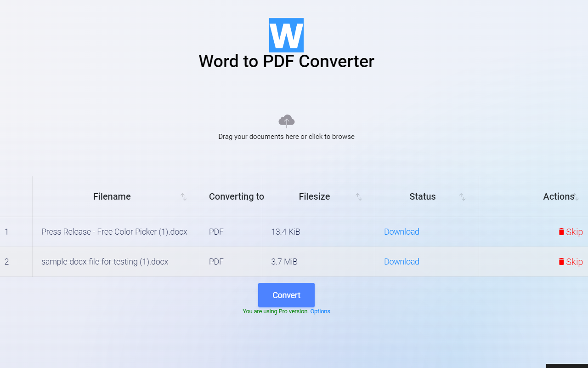Download the converted Press Release file

(x=401, y=232)
